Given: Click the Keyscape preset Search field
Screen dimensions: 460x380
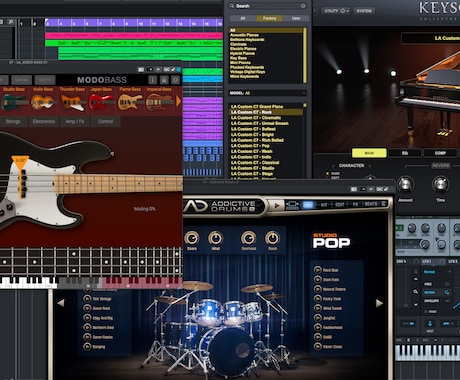Looking at the screenshot, I should (x=267, y=6).
